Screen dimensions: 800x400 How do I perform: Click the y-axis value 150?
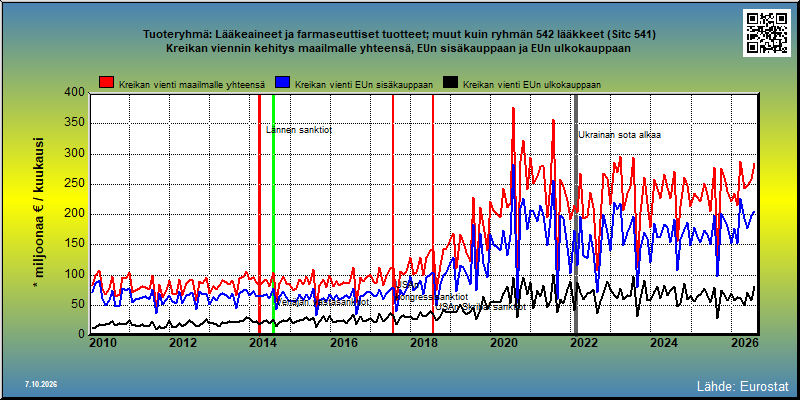coord(75,244)
